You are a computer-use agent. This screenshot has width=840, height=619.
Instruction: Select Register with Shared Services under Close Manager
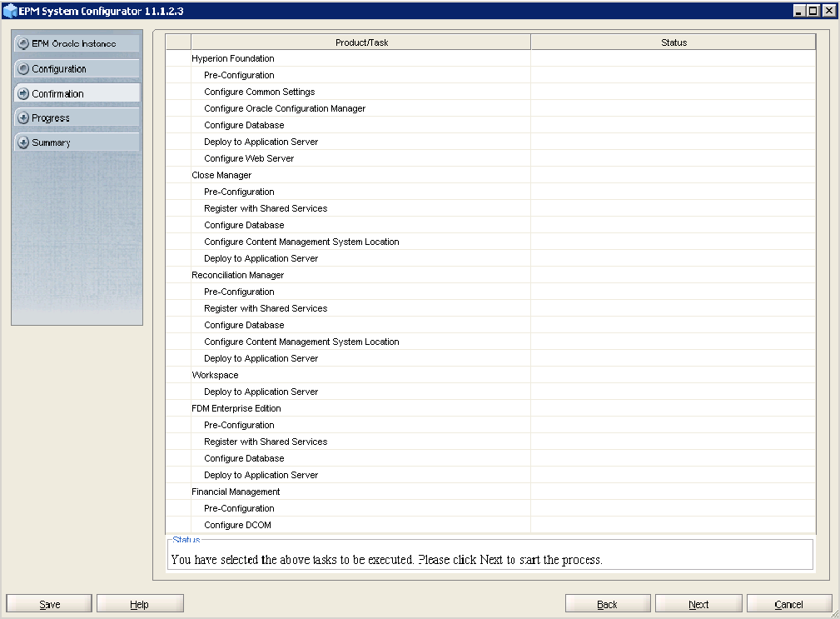(x=490, y=208)
